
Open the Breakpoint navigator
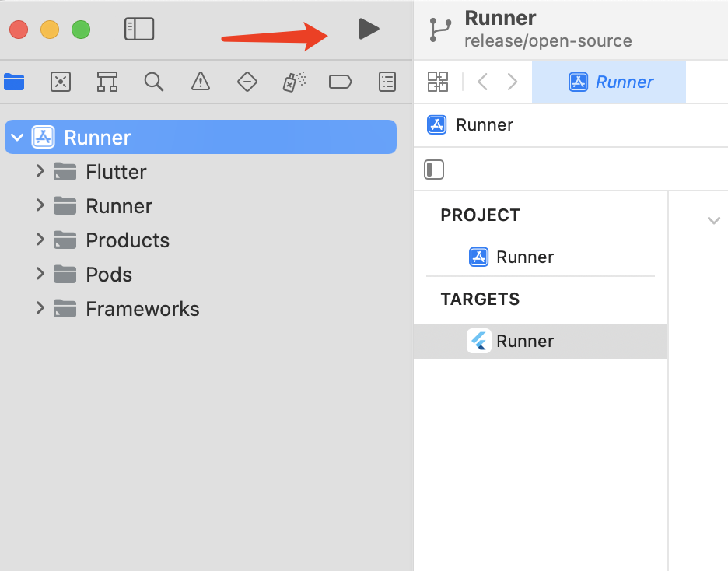pos(341,82)
